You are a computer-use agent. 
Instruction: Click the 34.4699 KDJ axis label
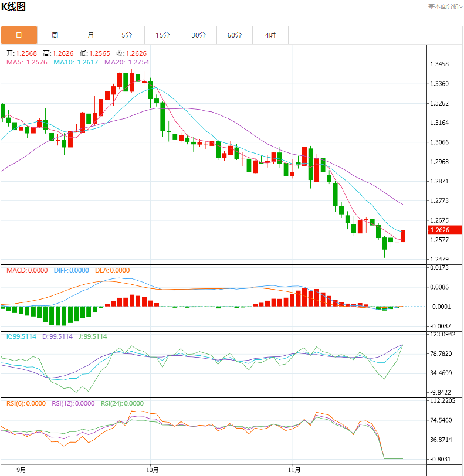point(441,373)
